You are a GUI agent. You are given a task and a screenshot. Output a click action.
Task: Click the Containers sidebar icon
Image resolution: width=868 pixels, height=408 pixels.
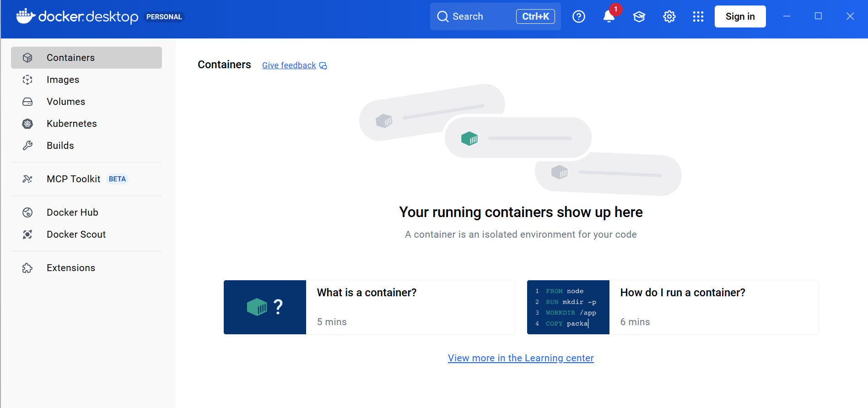pyautogui.click(x=27, y=58)
